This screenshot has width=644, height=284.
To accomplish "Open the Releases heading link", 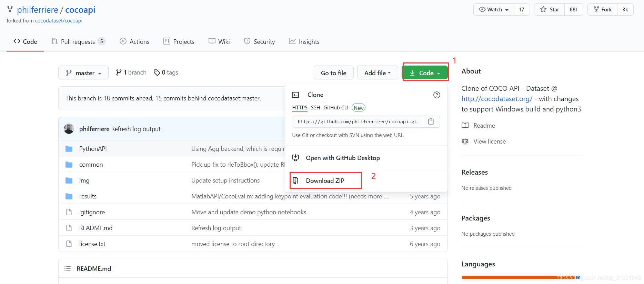I will [475, 172].
